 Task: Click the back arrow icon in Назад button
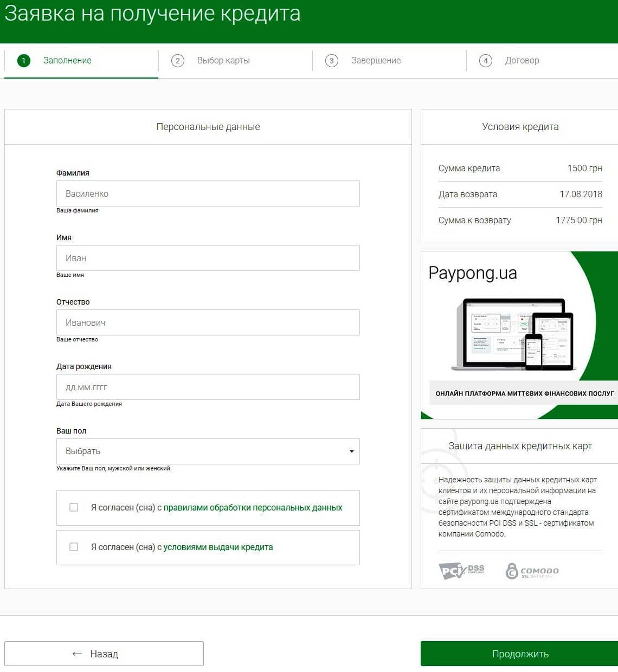(x=76, y=654)
